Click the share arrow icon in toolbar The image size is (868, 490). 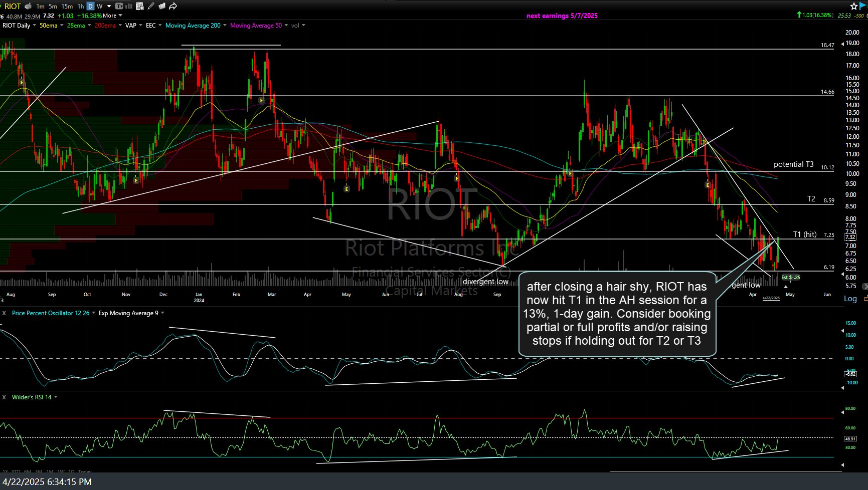click(173, 6)
